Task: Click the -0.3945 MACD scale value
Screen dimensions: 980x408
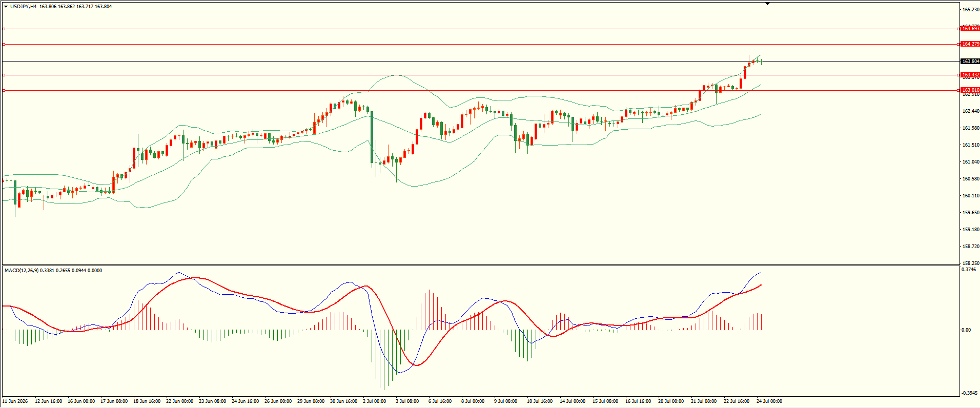Action: pos(970,393)
